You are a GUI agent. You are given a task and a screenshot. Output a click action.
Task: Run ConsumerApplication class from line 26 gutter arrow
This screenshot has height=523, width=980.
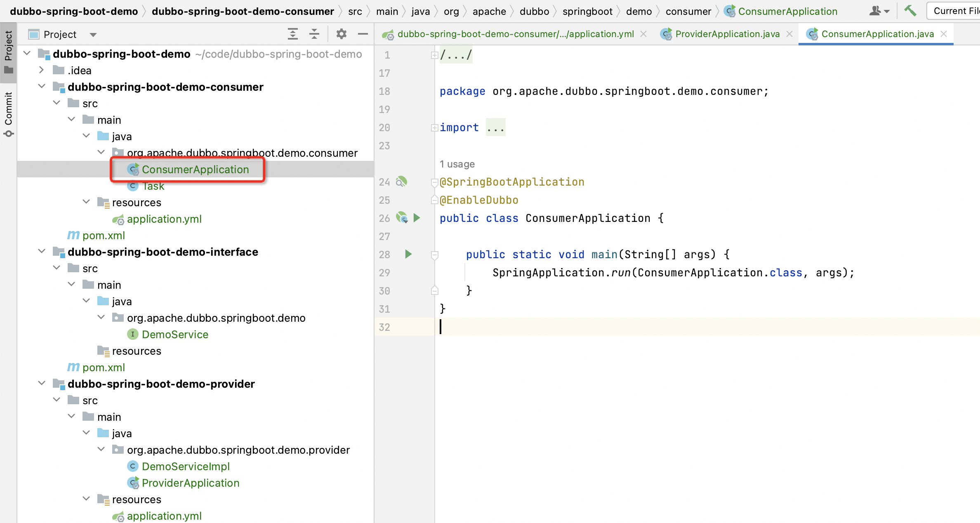pos(417,218)
